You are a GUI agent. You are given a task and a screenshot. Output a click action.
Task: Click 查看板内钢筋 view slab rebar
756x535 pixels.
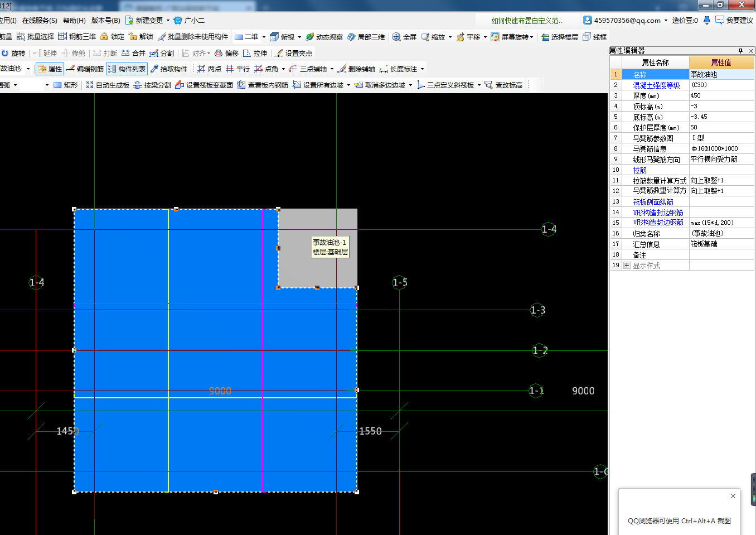263,85
